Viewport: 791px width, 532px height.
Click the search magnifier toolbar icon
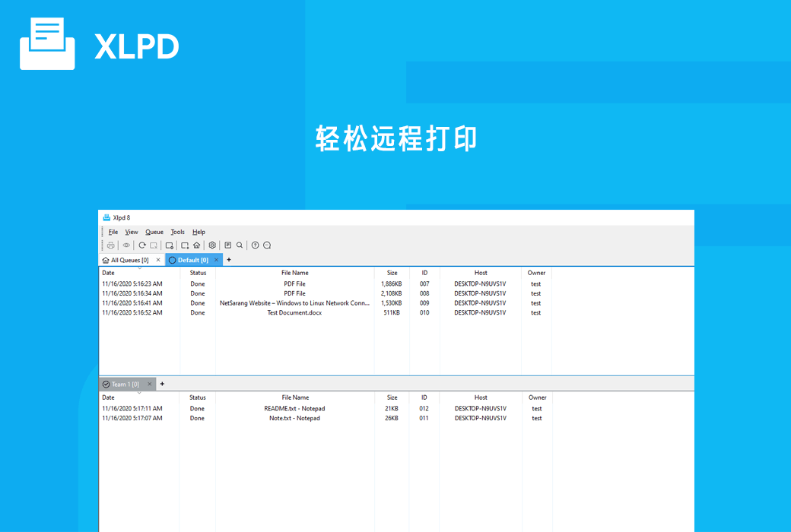coord(240,245)
